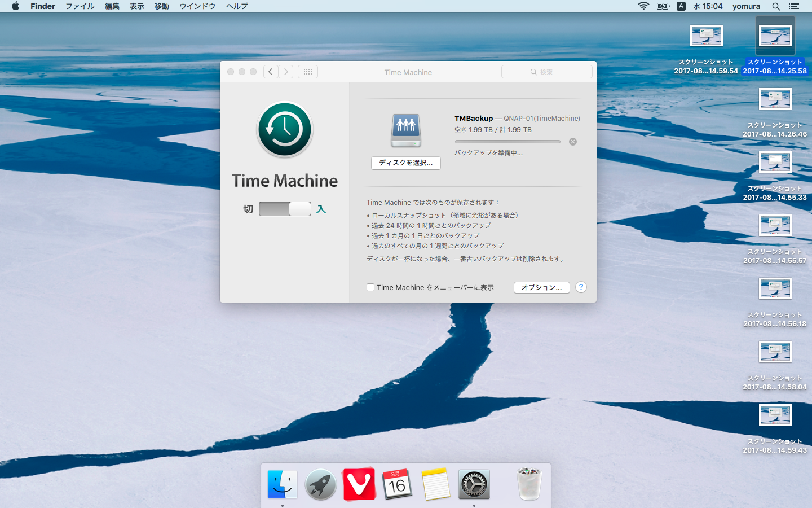Open the Apple menu logo
The image size is (812, 508).
click(15, 6)
